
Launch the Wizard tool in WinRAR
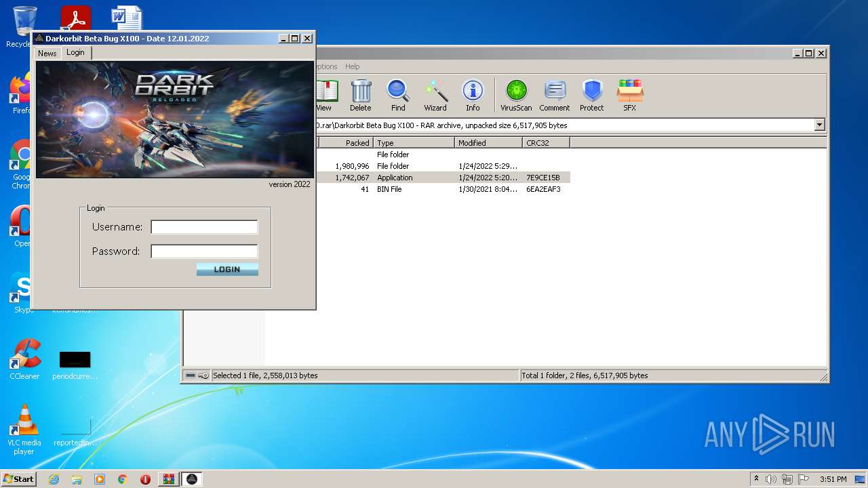(435, 95)
